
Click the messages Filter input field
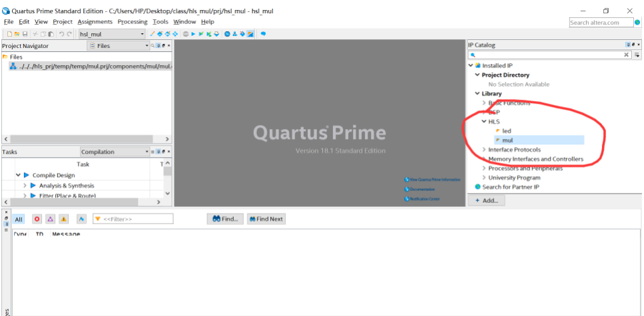point(133,219)
